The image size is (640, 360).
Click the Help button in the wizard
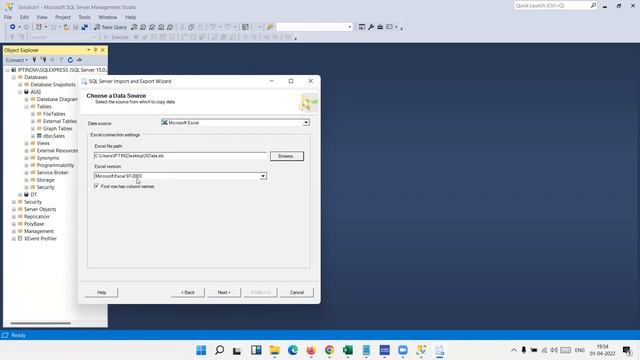click(x=101, y=292)
